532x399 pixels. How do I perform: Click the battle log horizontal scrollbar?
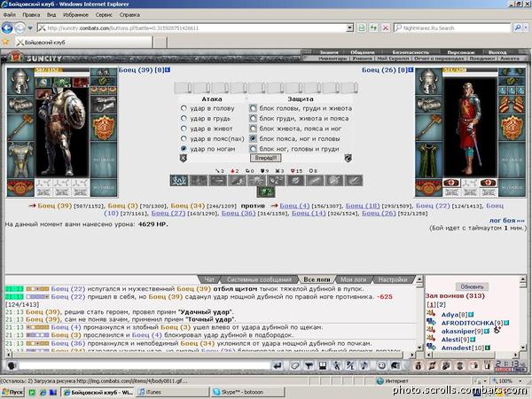pos(209,356)
